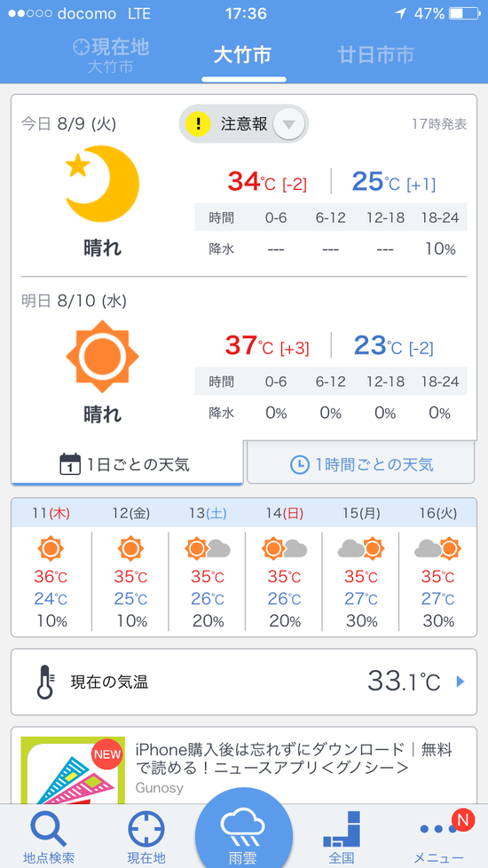
Task: Select the 16(火) daily forecast column
Action: click(x=437, y=569)
